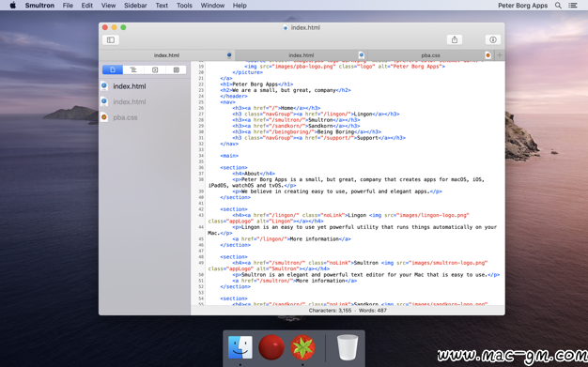Open Notification Center from the menu bar
The width and height of the screenshot is (588, 367).
pyautogui.click(x=573, y=6)
